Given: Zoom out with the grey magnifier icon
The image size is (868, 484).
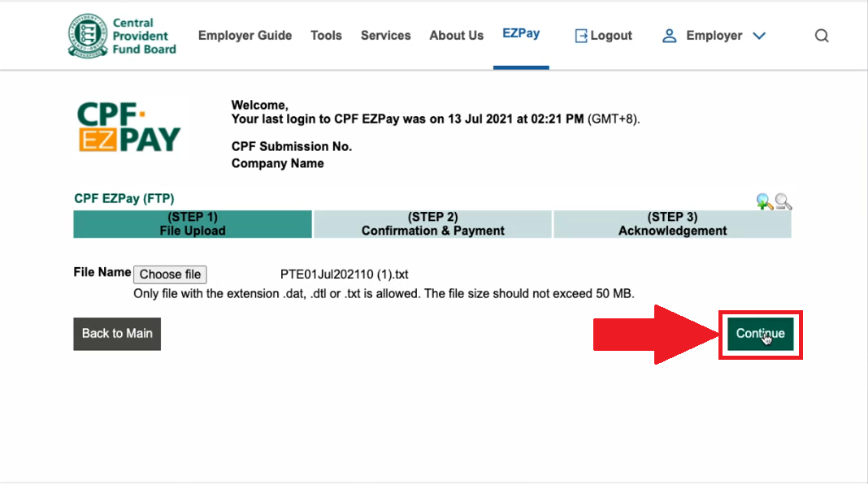Looking at the screenshot, I should 783,202.
